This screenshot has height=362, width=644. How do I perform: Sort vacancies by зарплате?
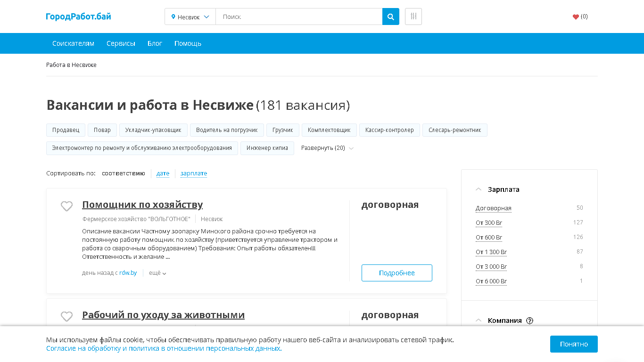194,173
